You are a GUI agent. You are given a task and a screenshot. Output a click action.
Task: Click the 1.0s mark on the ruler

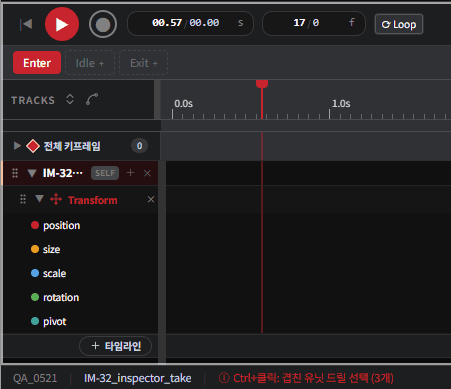341,104
